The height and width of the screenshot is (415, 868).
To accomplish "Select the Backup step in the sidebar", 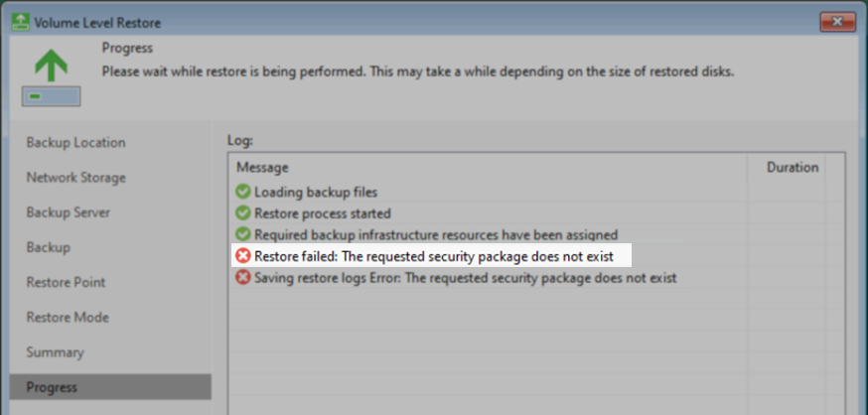I will click(x=48, y=247).
